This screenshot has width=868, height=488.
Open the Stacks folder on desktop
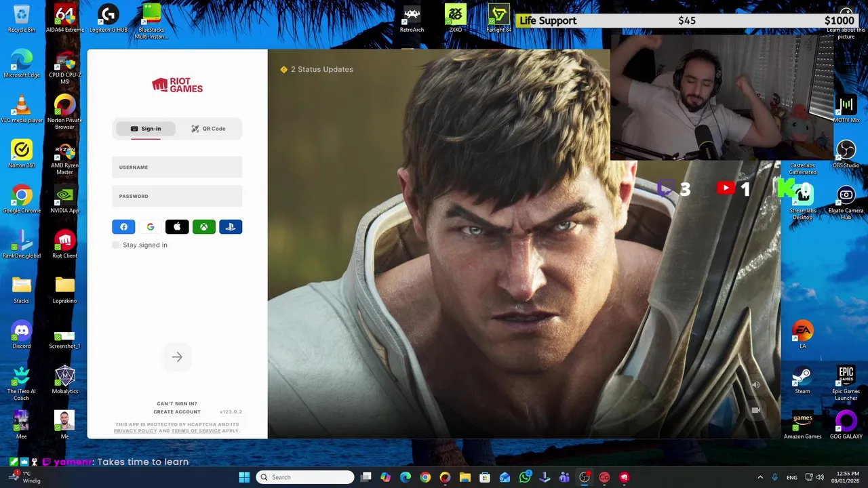[22, 290]
